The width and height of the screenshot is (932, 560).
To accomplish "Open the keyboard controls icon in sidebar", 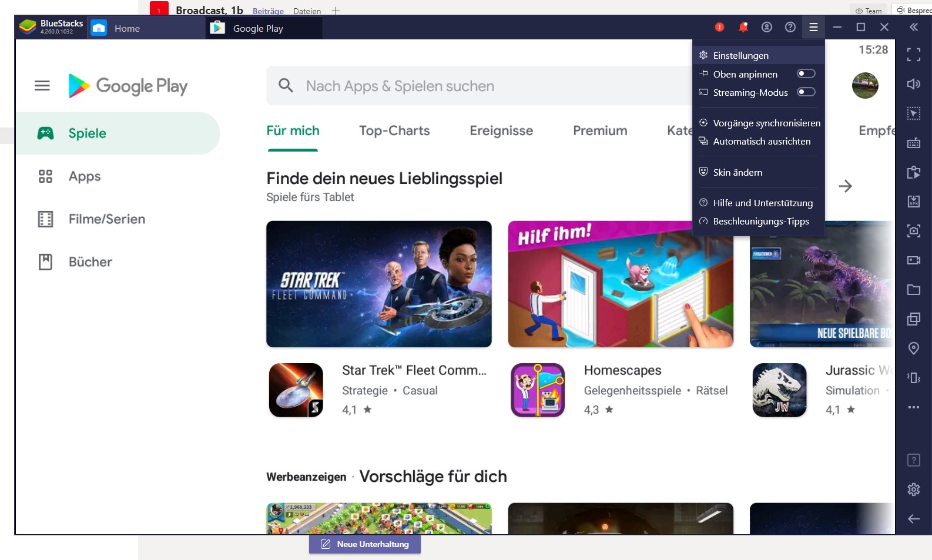I will tap(913, 143).
